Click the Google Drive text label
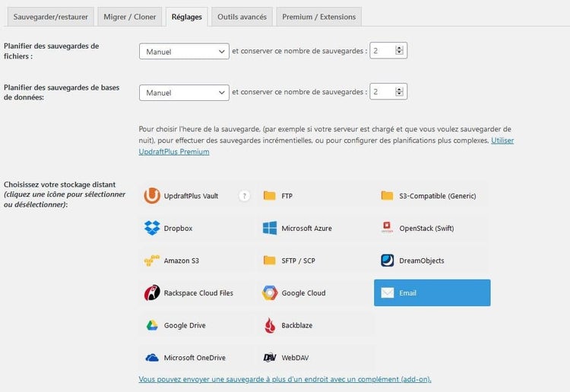The width and height of the screenshot is (570, 392). tap(185, 325)
